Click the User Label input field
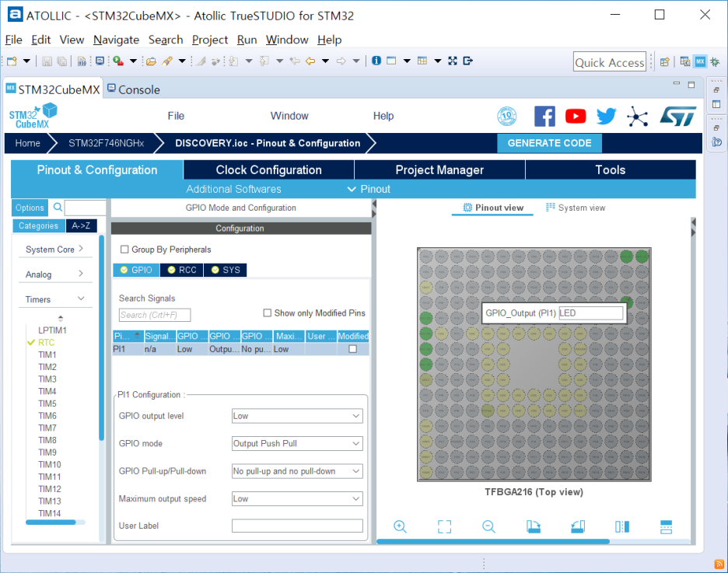Image resolution: width=728 pixels, height=573 pixels. click(297, 526)
